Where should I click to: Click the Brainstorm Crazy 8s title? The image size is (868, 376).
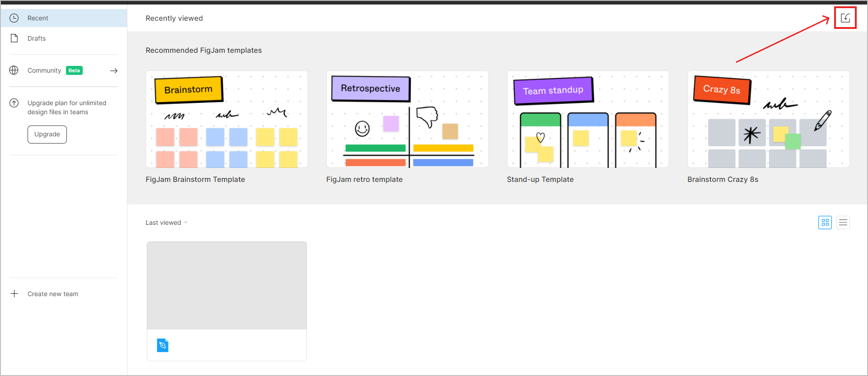723,180
